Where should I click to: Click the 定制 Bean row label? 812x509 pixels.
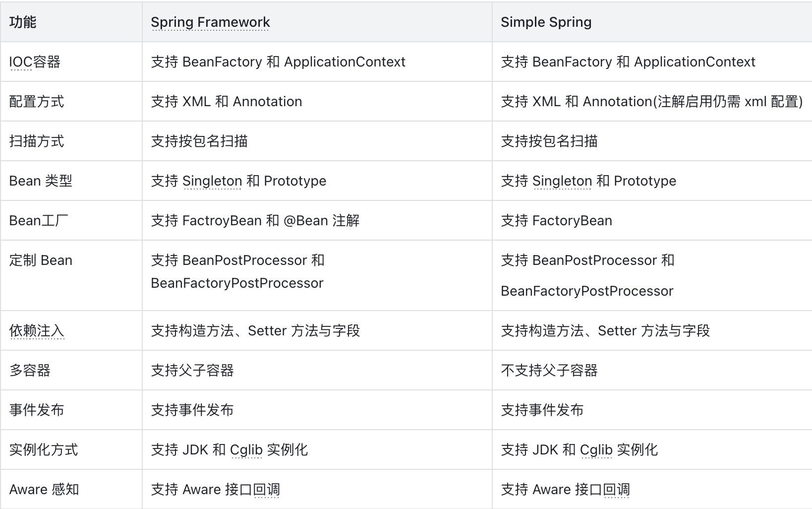[x=41, y=260]
